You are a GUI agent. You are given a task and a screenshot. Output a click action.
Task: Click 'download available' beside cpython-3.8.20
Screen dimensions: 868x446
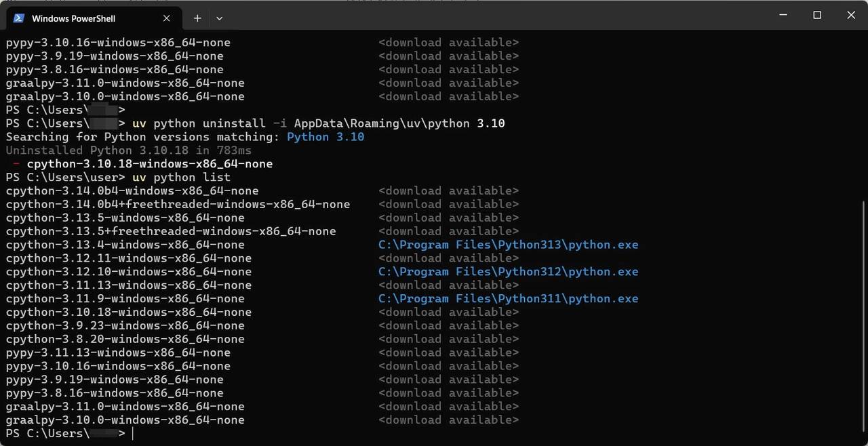(x=449, y=339)
